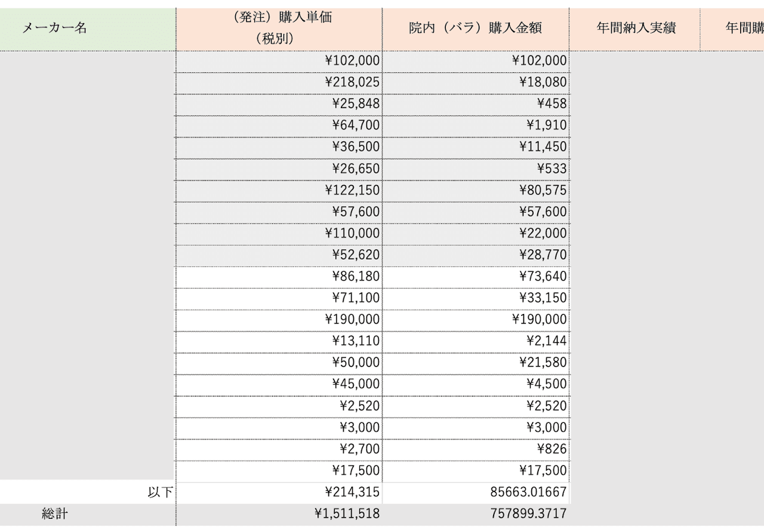Screen dimensions: 764x532
Task: Select ¥102,000 in the 購入単価 column
Action: coord(279,61)
